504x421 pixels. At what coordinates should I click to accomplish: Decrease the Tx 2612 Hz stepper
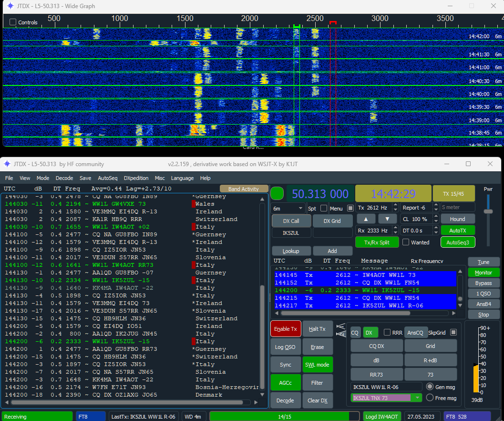click(395, 210)
